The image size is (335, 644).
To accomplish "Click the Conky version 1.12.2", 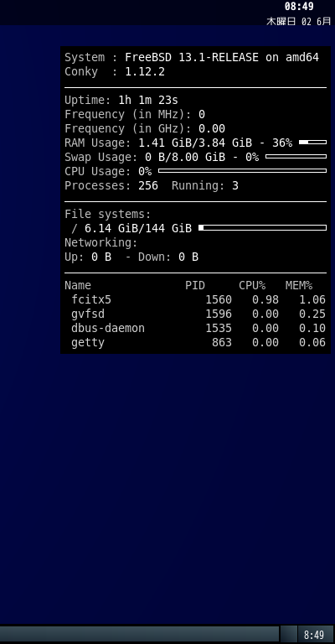I will 145,71.
